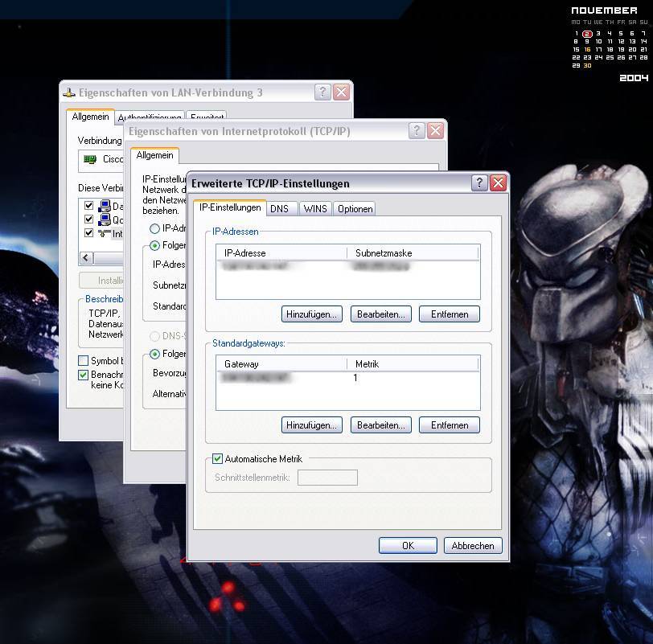The height and width of the screenshot is (644, 653).
Task: Click the Abbrechen button
Action: (473, 545)
